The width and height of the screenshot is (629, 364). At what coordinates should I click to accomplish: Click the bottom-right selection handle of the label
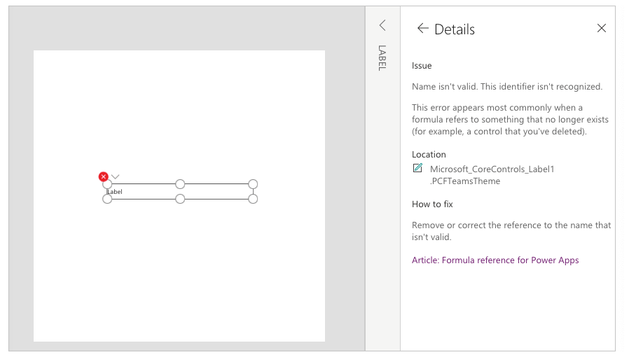253,199
